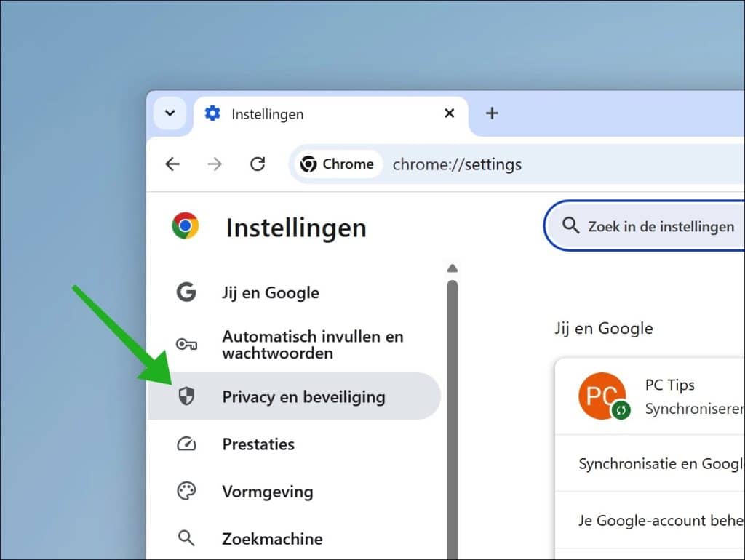Screen dimensions: 745x560
Task: Open a new tab with plus button
Action: (x=492, y=113)
